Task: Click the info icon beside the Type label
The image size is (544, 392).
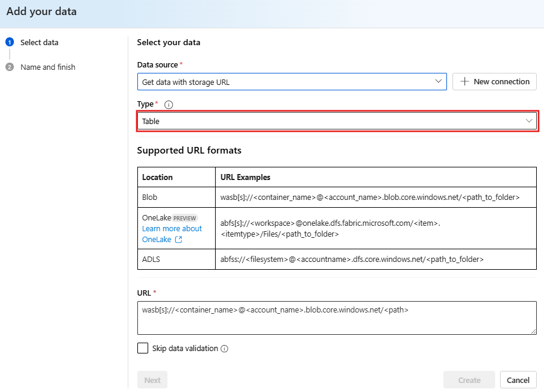Action: (x=168, y=104)
